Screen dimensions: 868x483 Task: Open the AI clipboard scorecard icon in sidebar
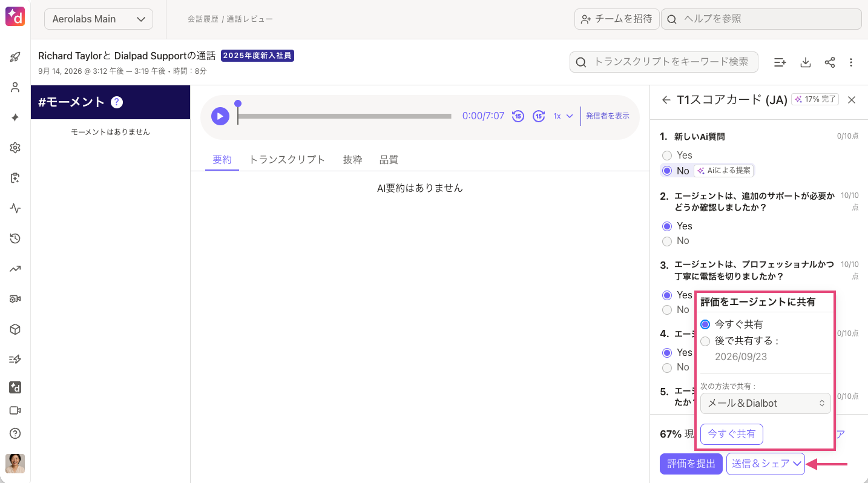click(16, 178)
